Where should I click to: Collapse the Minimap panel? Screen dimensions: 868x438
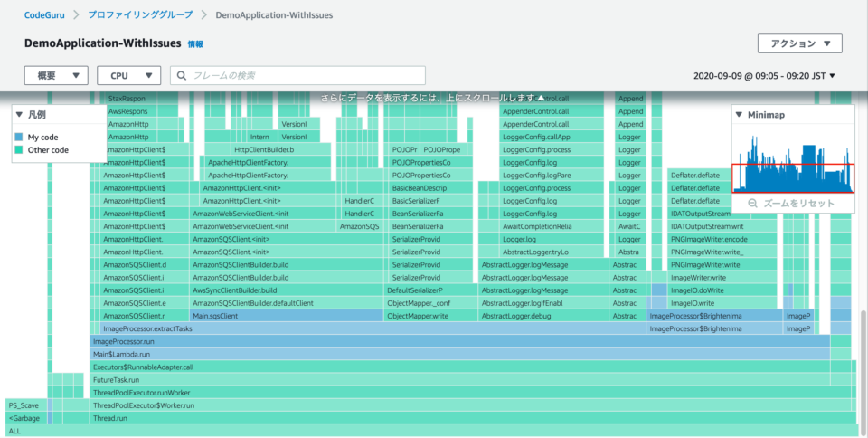click(x=739, y=115)
